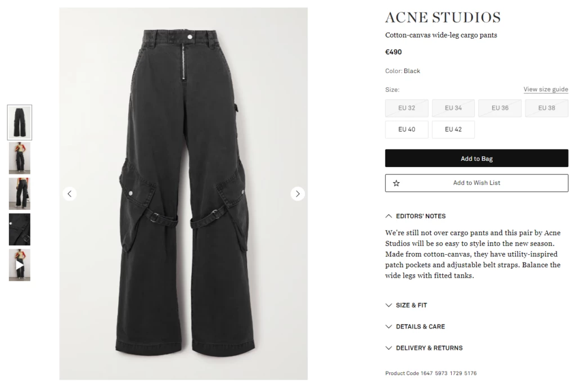Click the next image arrow on the product photo
Screen dimensions: 576x392
[298, 193]
